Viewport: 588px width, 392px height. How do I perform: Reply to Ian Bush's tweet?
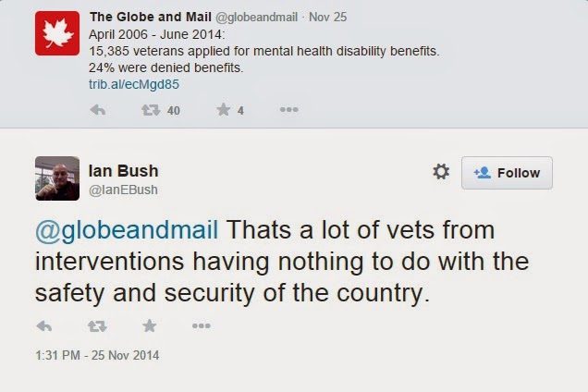click(x=44, y=325)
